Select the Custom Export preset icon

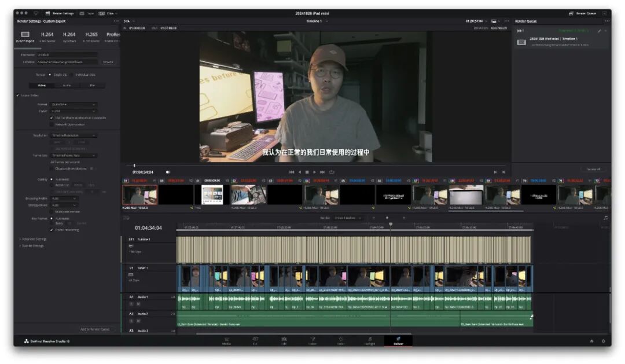pos(25,34)
